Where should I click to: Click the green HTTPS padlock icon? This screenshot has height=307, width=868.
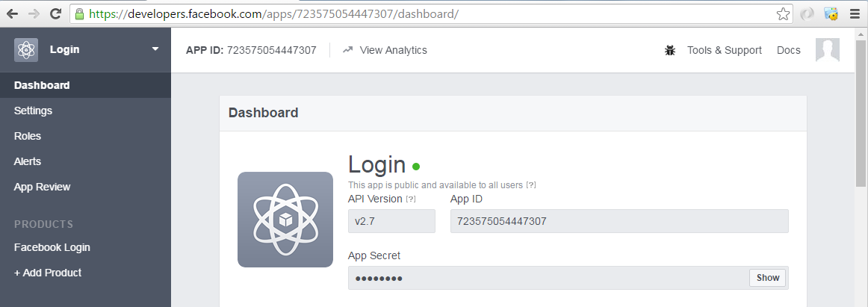[80, 14]
